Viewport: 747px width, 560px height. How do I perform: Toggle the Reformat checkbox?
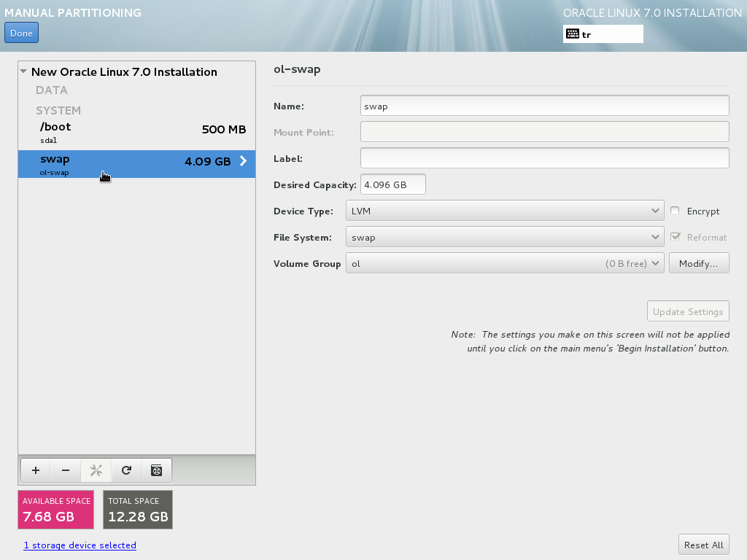click(675, 237)
